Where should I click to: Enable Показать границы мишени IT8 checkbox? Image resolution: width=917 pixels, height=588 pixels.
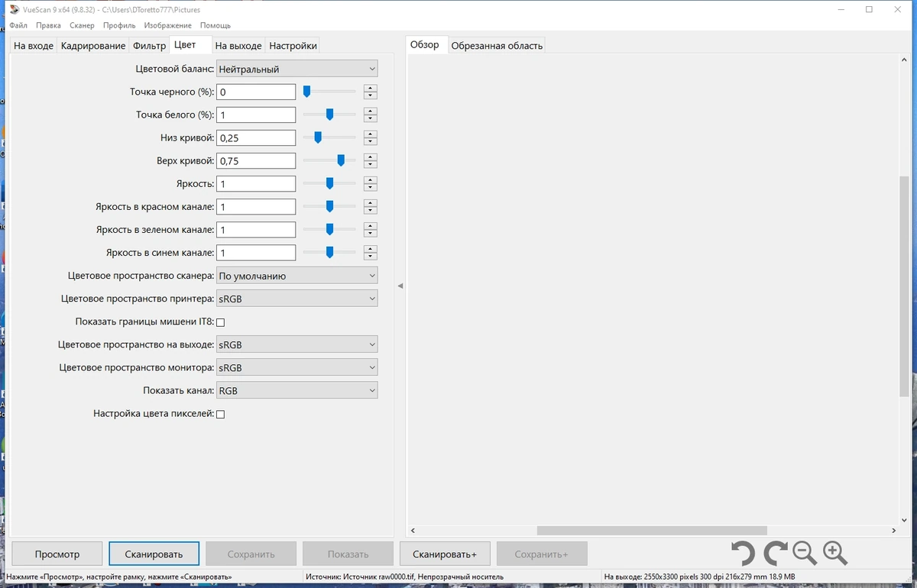point(221,322)
